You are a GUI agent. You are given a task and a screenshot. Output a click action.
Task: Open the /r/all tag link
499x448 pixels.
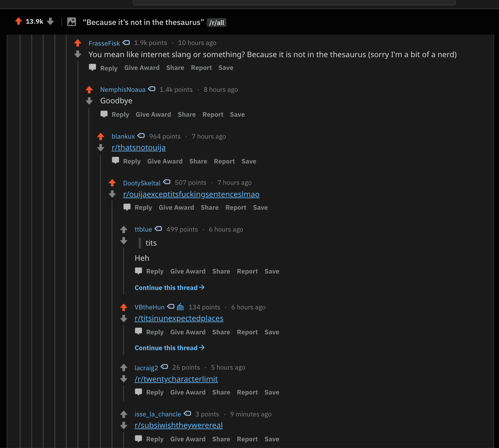point(217,22)
